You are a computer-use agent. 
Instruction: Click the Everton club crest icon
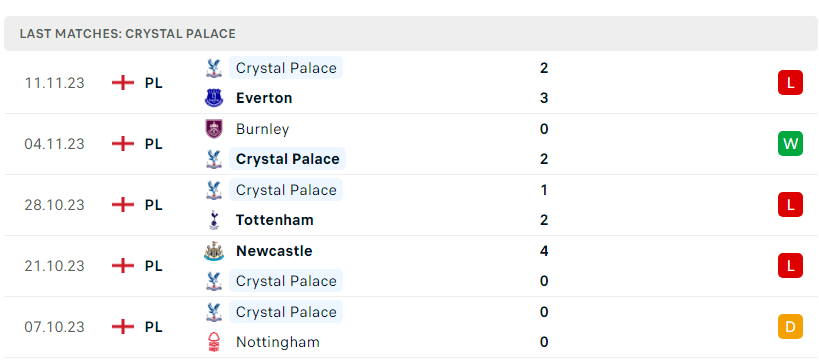(214, 98)
